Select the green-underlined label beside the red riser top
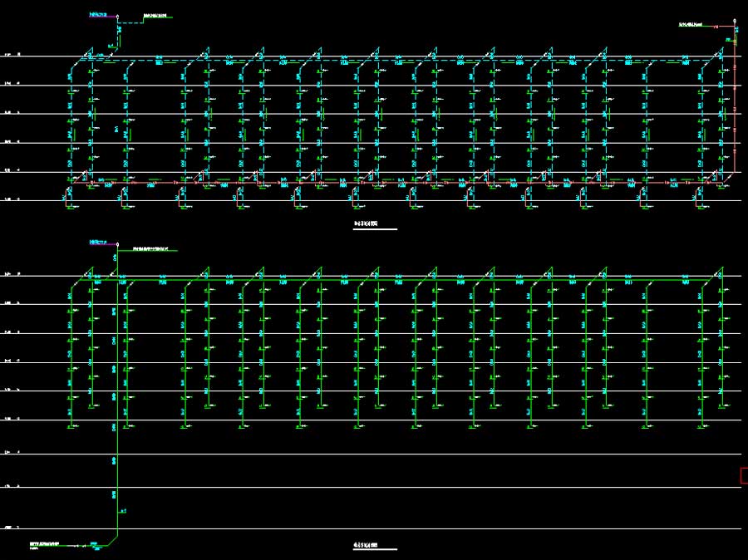The height and width of the screenshot is (560, 748). click(691, 24)
